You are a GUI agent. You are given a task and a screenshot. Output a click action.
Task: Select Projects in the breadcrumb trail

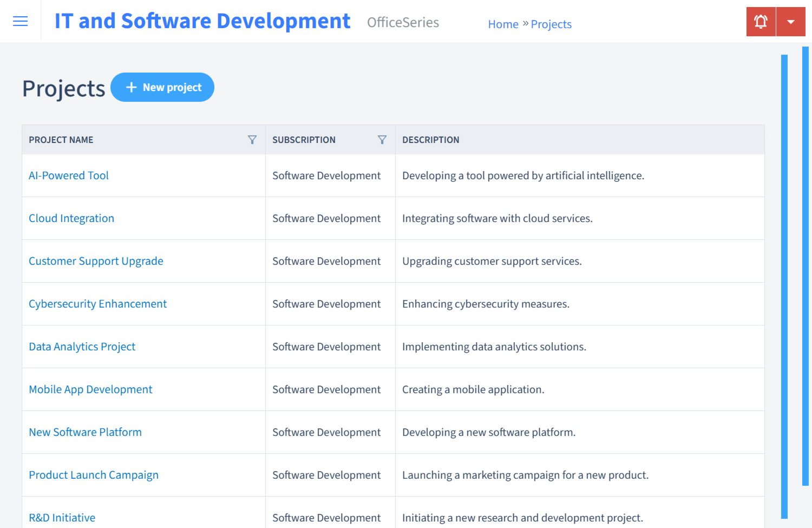click(551, 24)
